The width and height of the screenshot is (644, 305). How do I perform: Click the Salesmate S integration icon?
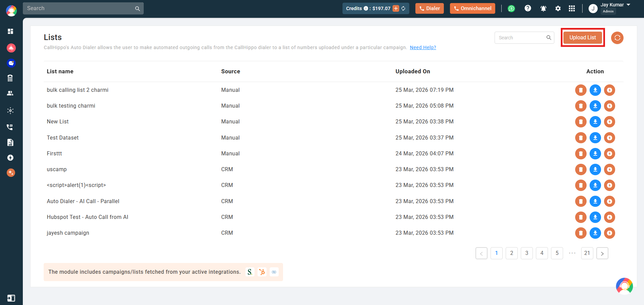250,272
